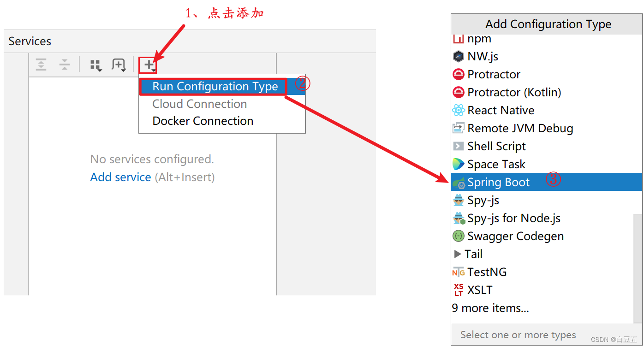Click the Spy-js agent icon
This screenshot has height=347, width=644.
[458, 200]
